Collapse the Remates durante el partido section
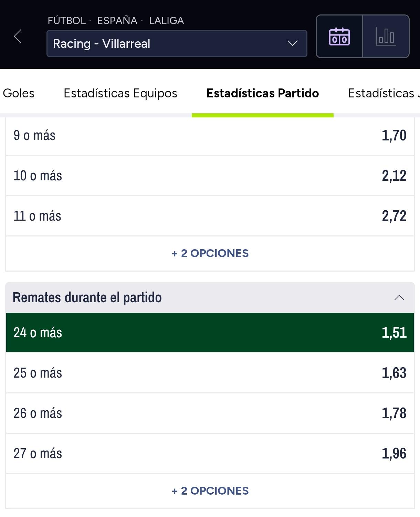 pos(399,297)
